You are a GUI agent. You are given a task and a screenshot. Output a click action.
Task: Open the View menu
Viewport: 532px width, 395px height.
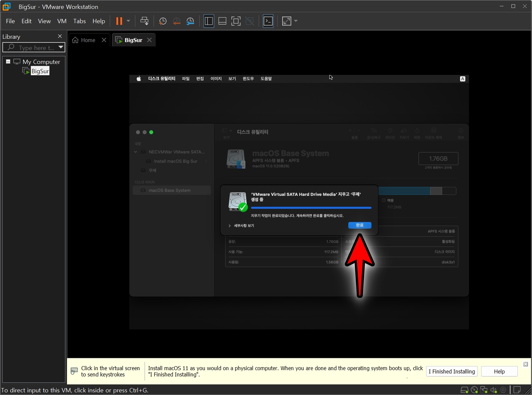tap(44, 21)
